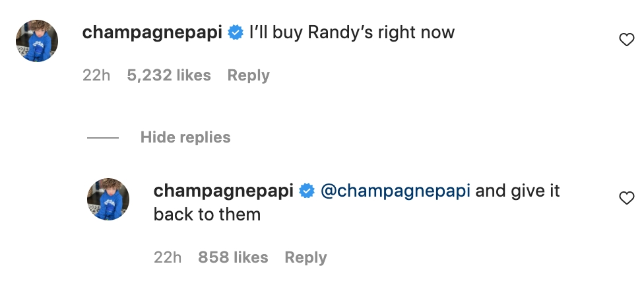Viewport: 644px width, 293px height.
Task: Open the nested reply's profile picture
Action: tap(108, 199)
